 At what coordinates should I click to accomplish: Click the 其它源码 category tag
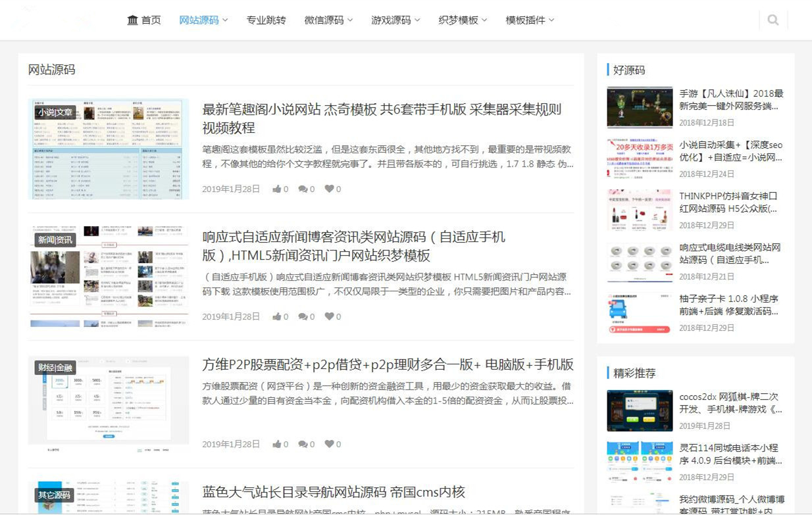coord(54,495)
